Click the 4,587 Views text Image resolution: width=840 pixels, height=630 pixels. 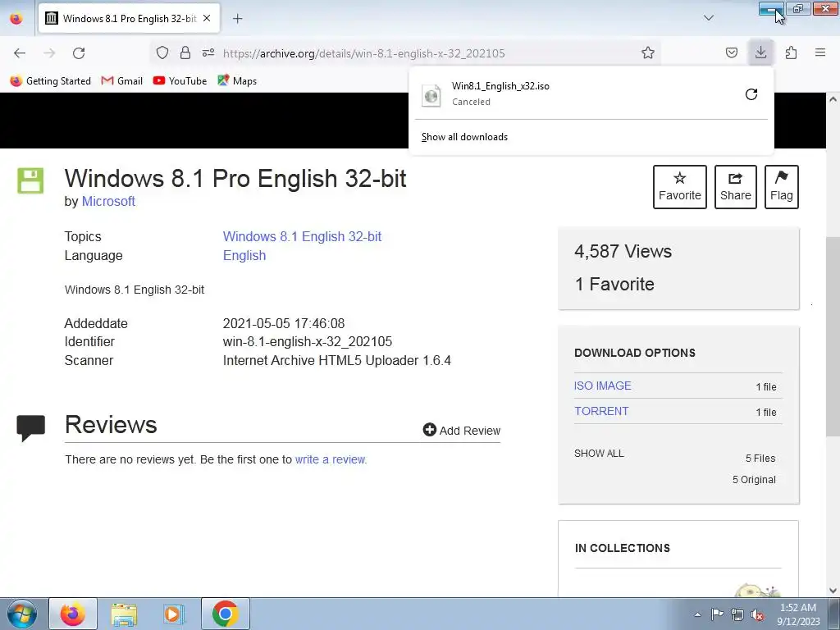pos(623,251)
